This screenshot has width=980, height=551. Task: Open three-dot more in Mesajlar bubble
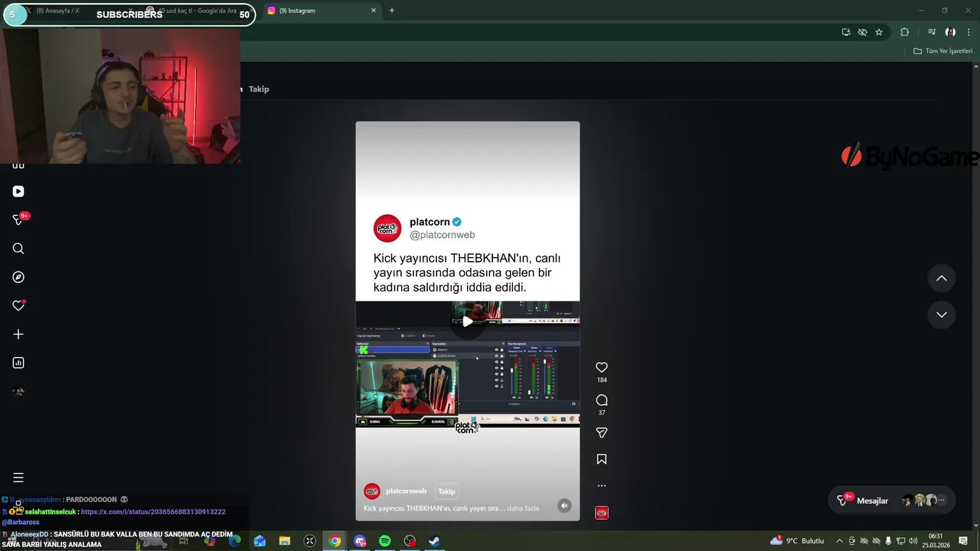point(942,500)
